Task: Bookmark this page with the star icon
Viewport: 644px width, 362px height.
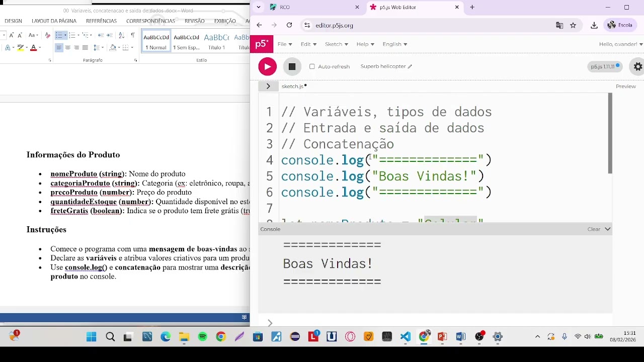Action: (573, 25)
